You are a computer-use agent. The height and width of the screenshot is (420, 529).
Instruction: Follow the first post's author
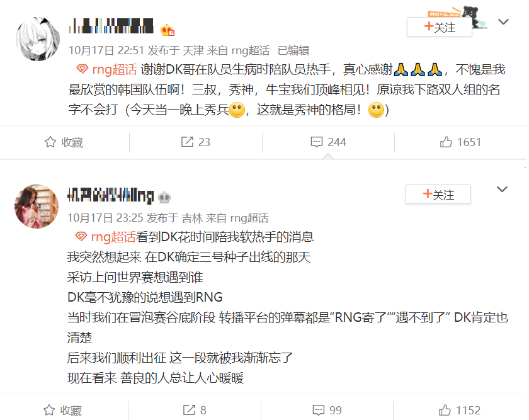click(x=440, y=27)
